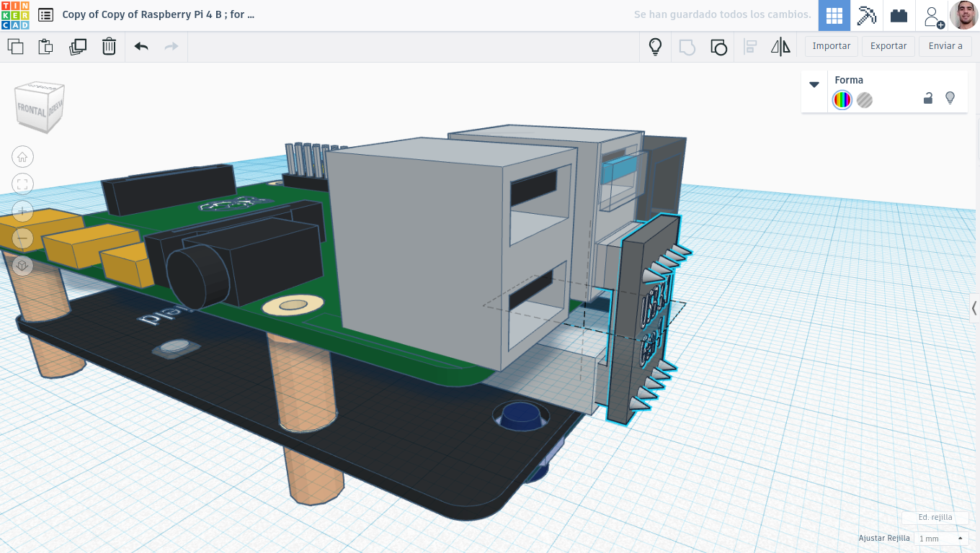980x553 pixels.
Task: Click the Group shapes icon
Action: pos(687,47)
